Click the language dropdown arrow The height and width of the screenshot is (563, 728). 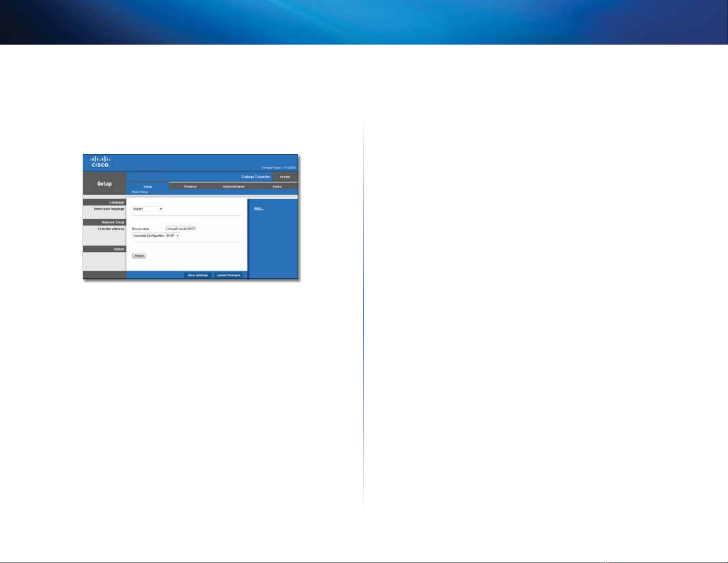coord(161,209)
